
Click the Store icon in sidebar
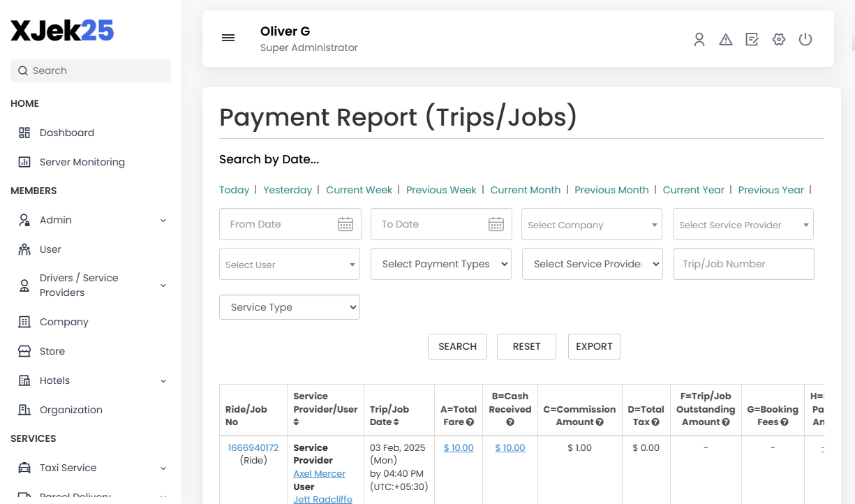(23, 350)
